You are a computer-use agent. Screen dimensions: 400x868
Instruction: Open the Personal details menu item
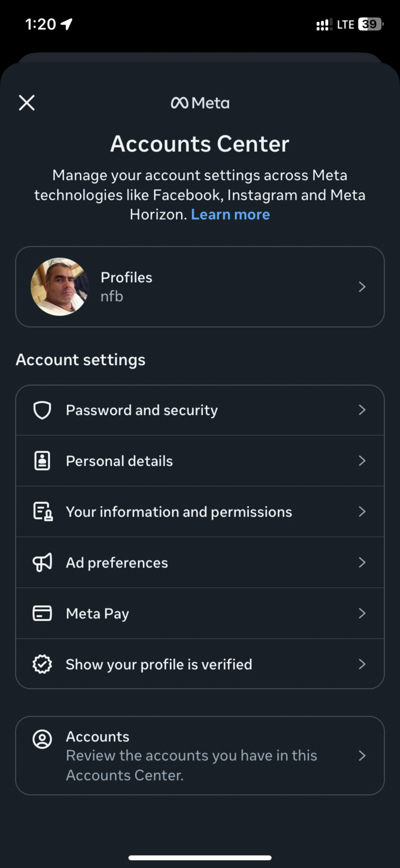point(119,461)
